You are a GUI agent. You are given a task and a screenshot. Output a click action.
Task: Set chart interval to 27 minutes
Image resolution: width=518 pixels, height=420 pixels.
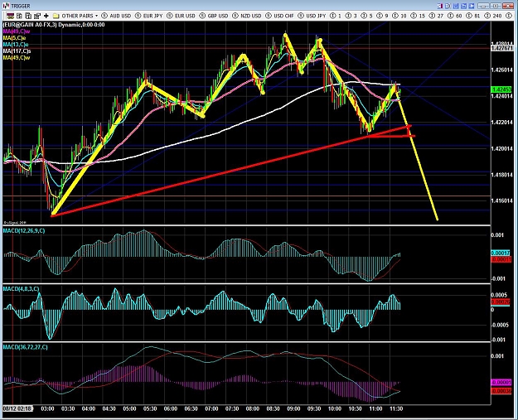click(436, 16)
